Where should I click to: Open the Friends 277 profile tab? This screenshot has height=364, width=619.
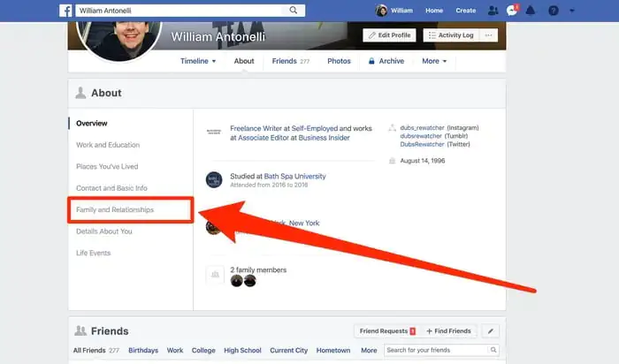coord(291,61)
